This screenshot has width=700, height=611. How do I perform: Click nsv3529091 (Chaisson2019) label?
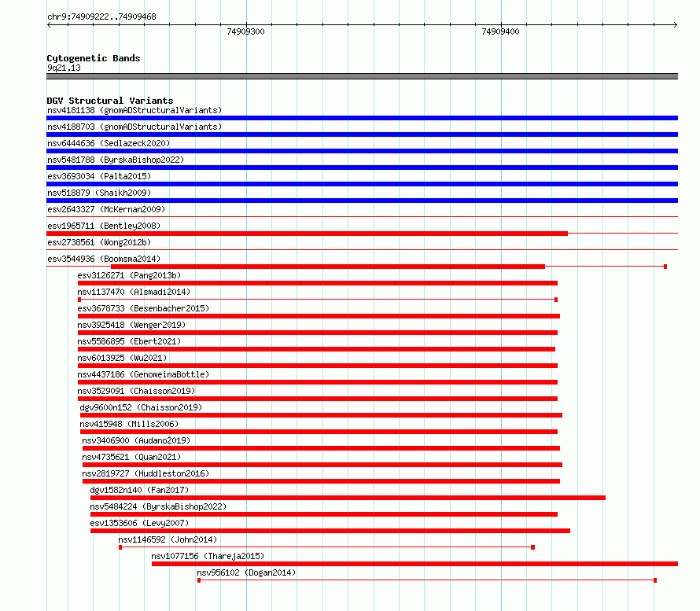136,391
